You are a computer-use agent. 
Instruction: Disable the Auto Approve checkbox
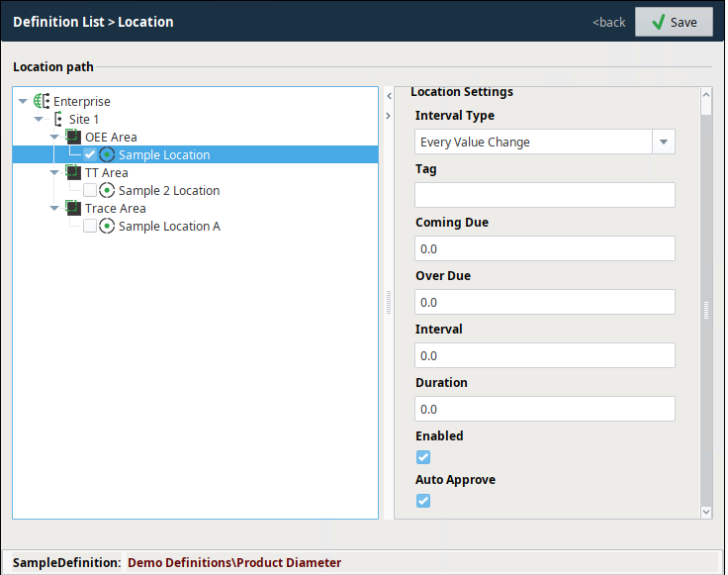(423, 500)
